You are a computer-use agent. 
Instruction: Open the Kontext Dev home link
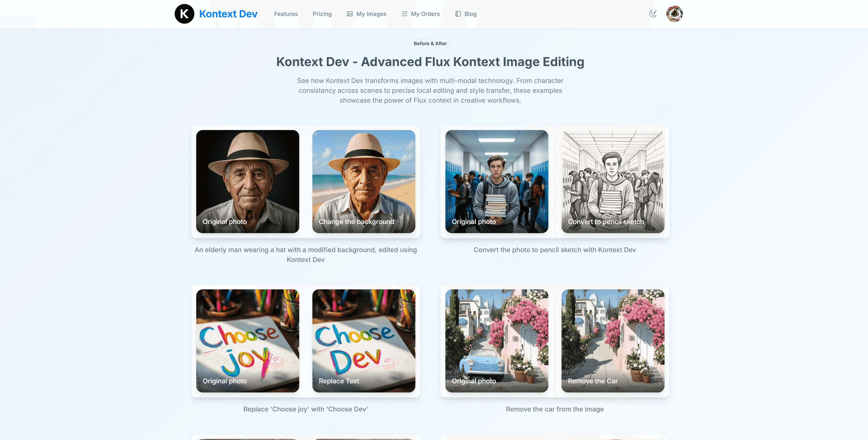coord(228,14)
